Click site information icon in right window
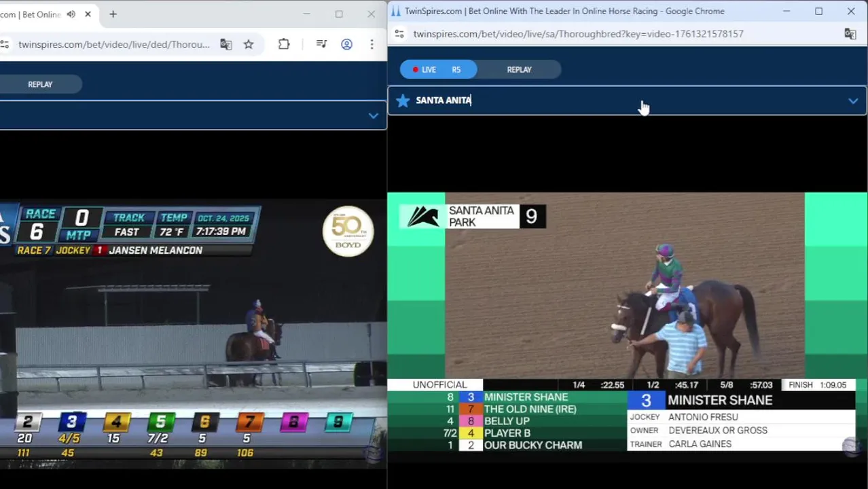Viewport: 868px width, 489px height. point(399,33)
